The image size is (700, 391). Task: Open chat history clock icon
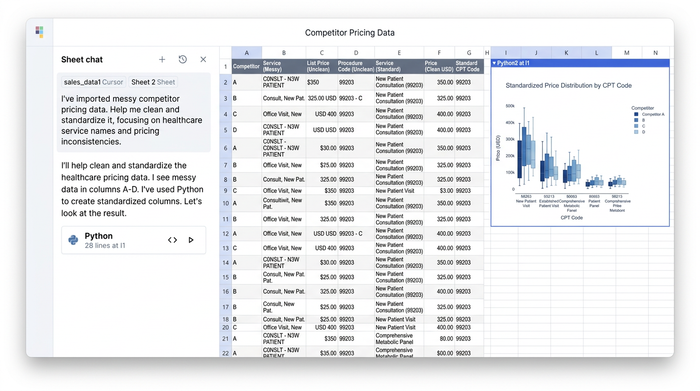point(183,59)
